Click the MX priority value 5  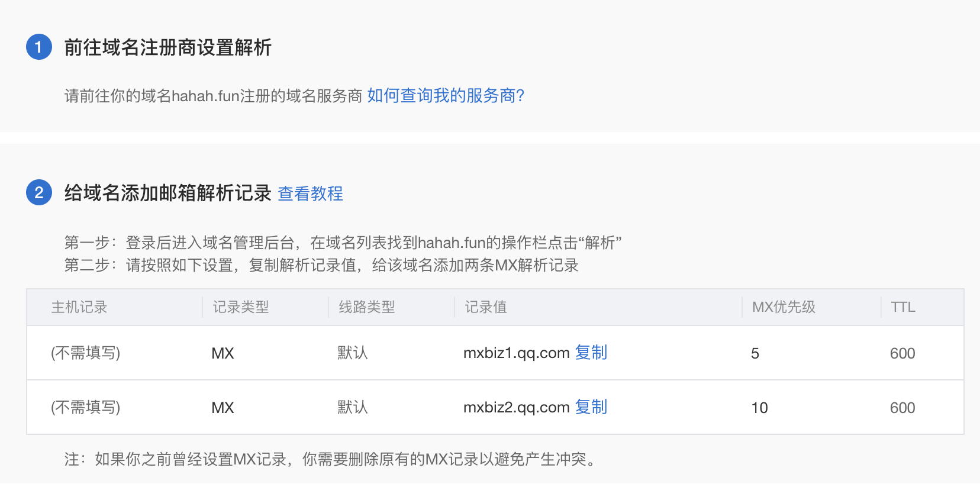(x=755, y=353)
